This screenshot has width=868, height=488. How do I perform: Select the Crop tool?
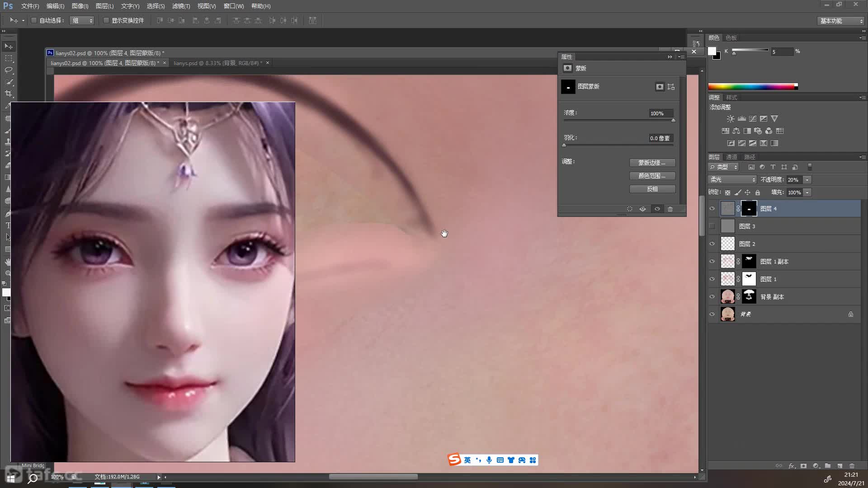(x=9, y=94)
